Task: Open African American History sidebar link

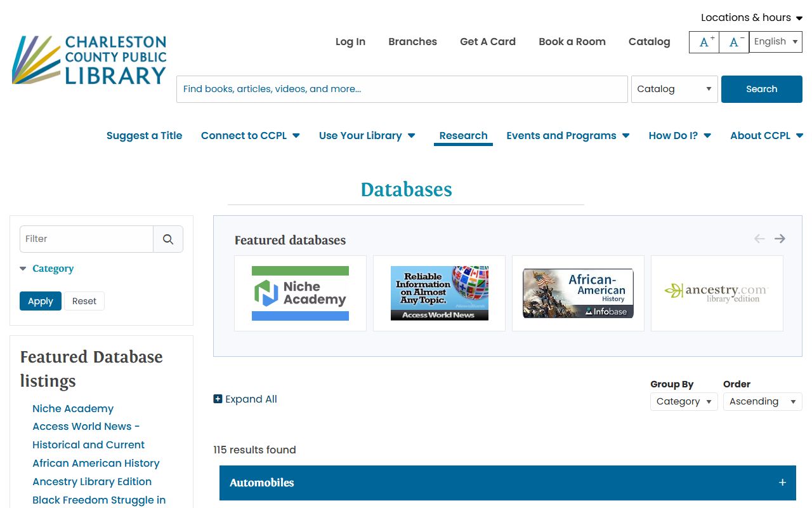Action: 96,464
